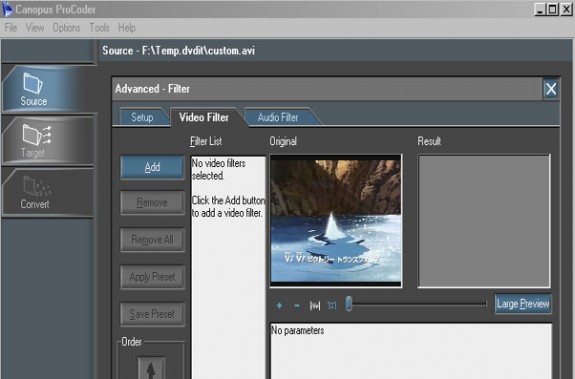Minimize the Canopus ProCoder window
The height and width of the screenshot is (379, 575).
coord(539,9)
